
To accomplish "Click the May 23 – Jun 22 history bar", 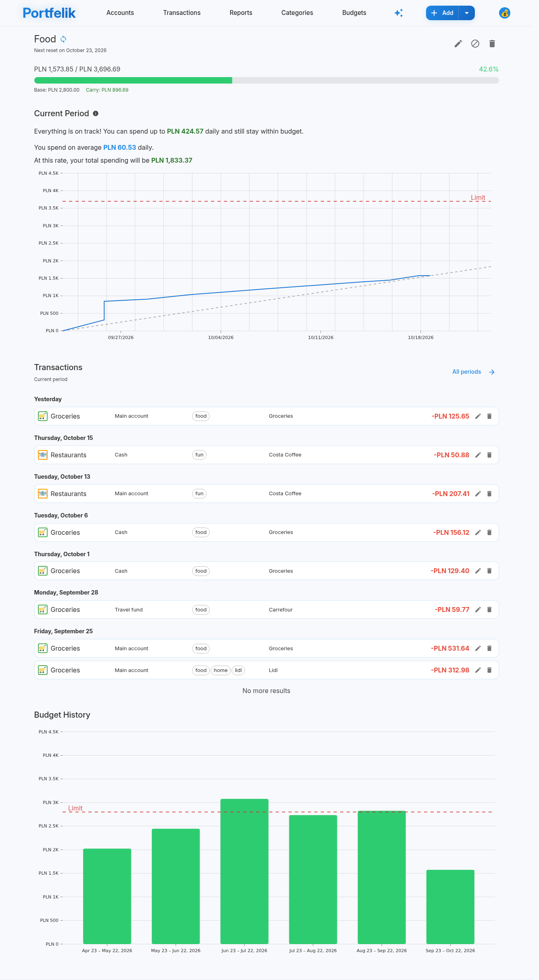I will tap(176, 886).
